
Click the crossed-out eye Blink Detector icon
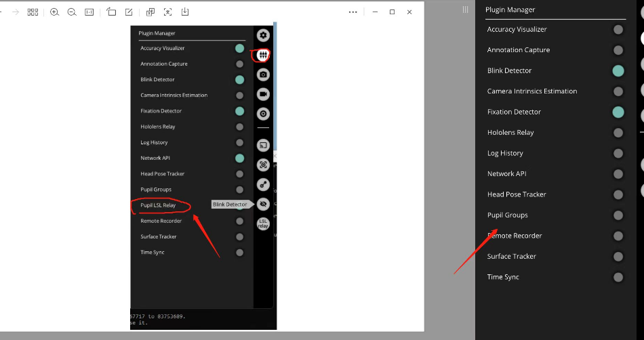[263, 204]
